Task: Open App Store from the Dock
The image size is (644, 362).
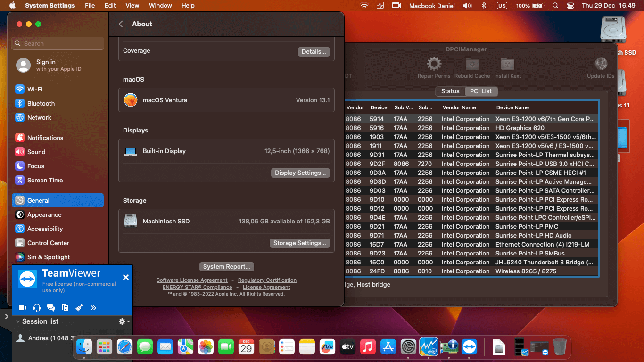Action: click(388, 347)
